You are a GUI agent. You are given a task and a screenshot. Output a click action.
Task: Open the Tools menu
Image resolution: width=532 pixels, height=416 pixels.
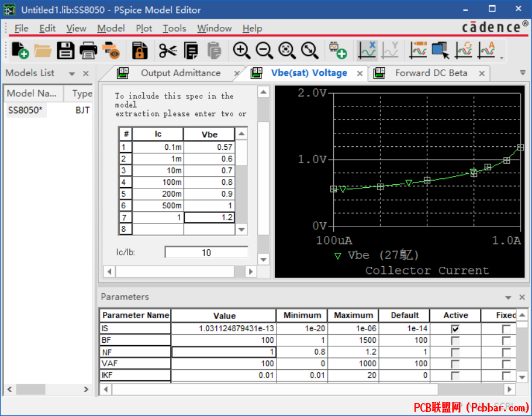(x=174, y=28)
